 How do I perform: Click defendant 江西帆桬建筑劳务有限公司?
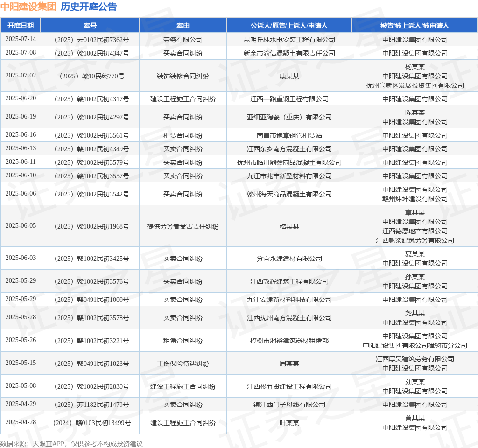[x=415, y=240]
